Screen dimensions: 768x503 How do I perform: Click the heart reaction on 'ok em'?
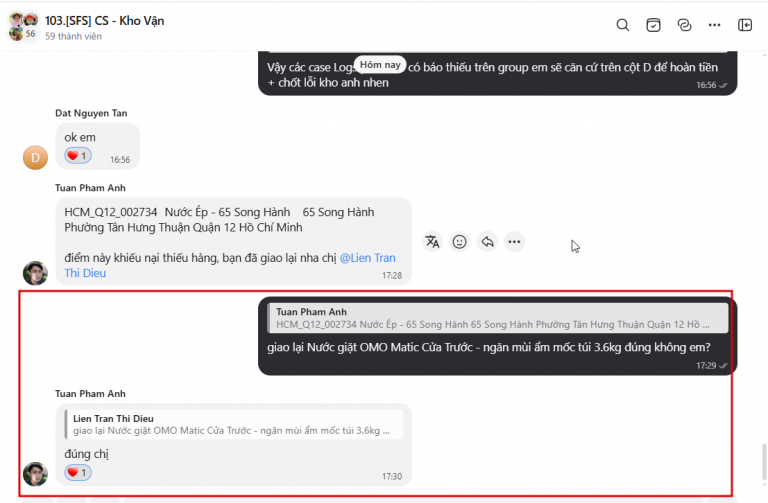point(78,156)
